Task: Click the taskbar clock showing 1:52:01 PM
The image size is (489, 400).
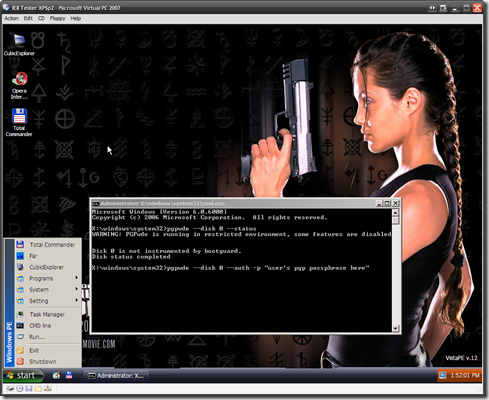Action: coord(465,375)
